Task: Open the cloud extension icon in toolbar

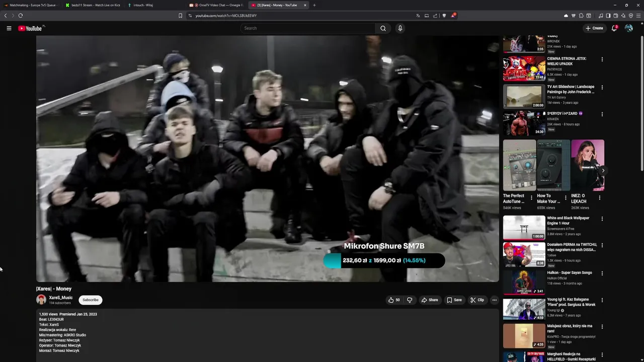Action: [566, 16]
